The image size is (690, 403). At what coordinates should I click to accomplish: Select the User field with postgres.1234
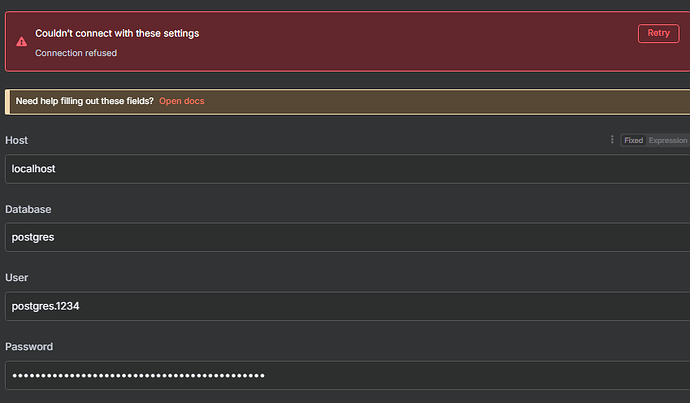click(x=340, y=306)
